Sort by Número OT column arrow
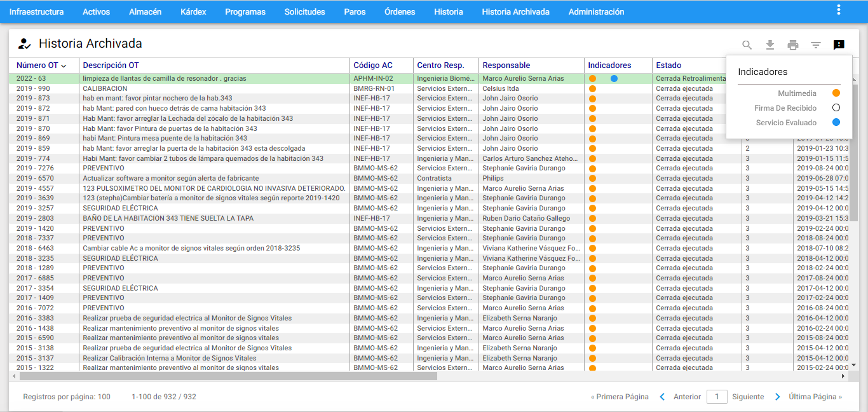Screen dimensions: 868x412 [x=64, y=65]
